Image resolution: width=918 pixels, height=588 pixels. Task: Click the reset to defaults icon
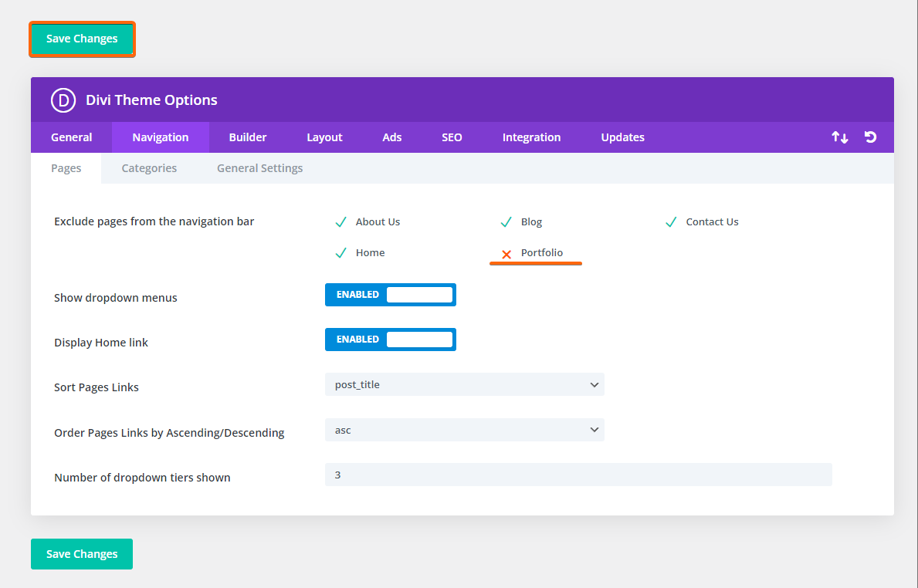871,137
